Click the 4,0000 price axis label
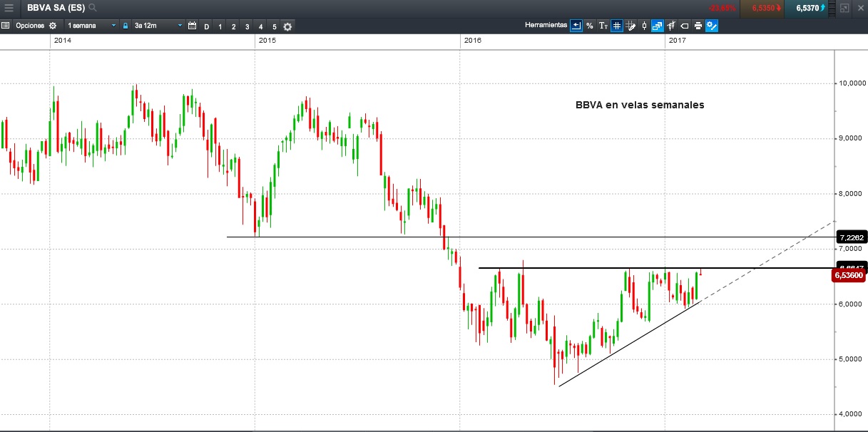 tap(851, 413)
